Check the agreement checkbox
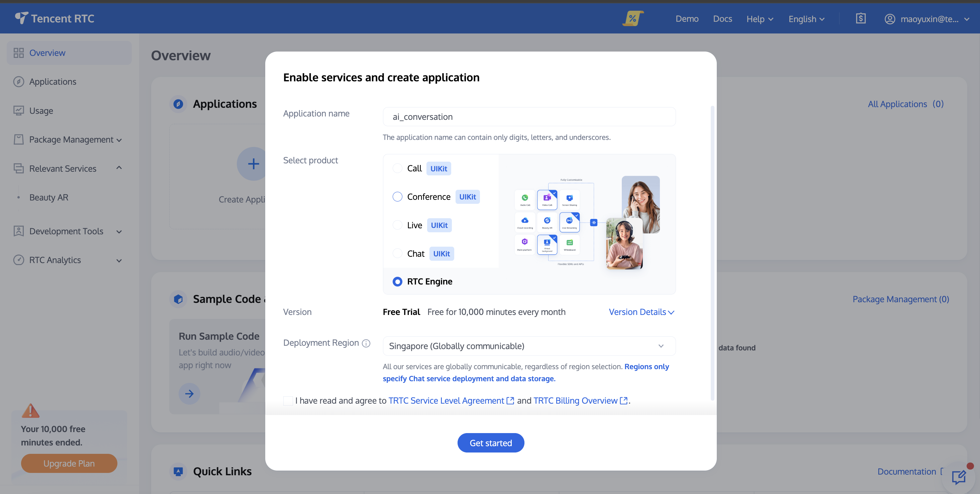This screenshot has width=980, height=494. pyautogui.click(x=288, y=401)
